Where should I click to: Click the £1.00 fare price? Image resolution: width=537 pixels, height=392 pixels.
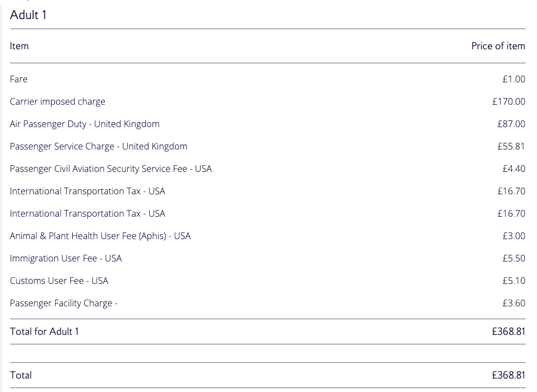tap(513, 79)
